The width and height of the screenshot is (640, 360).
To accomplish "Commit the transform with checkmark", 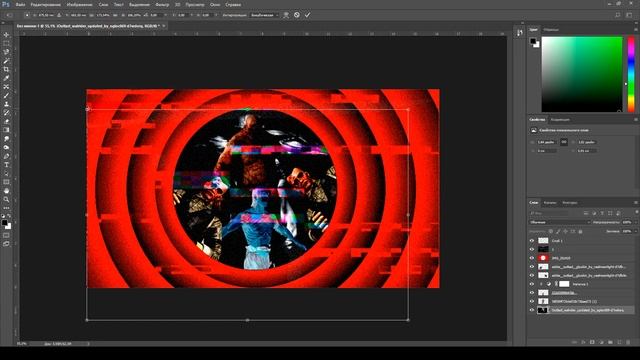I will [x=307, y=15].
